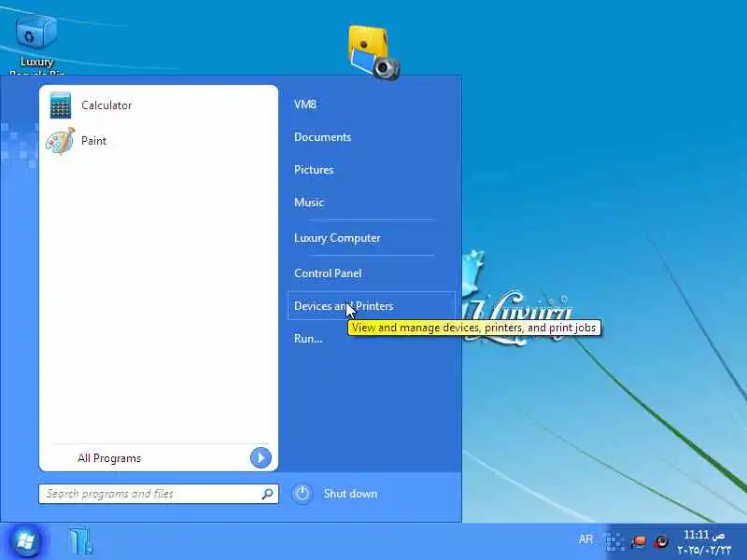This screenshot has width=747, height=560.
Task: Click the round speaker tray icon
Action: [661, 541]
